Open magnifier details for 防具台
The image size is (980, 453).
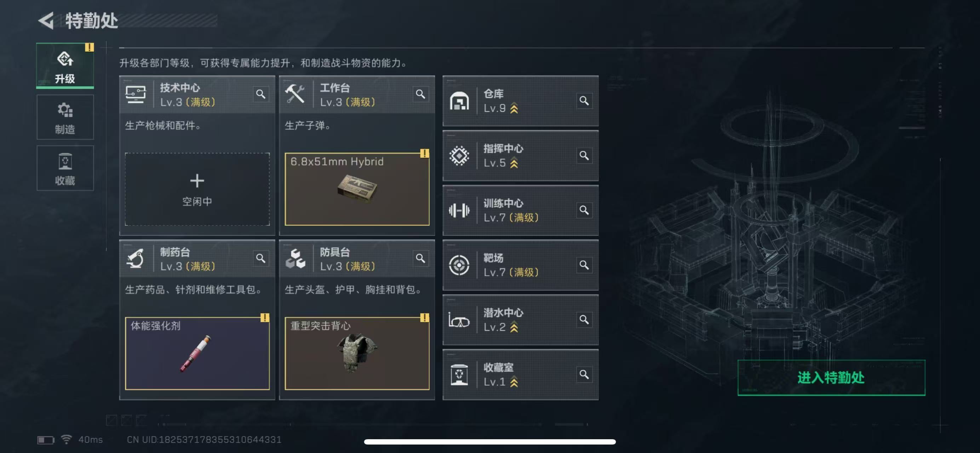420,258
